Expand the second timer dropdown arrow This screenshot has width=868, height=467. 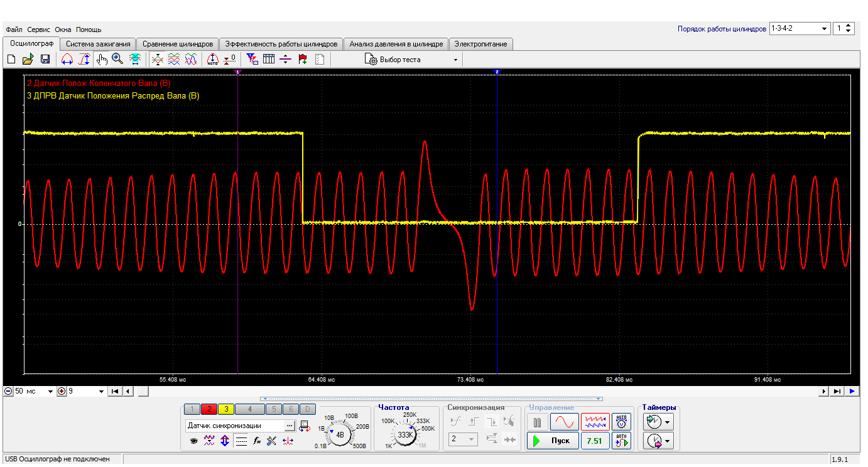click(668, 441)
